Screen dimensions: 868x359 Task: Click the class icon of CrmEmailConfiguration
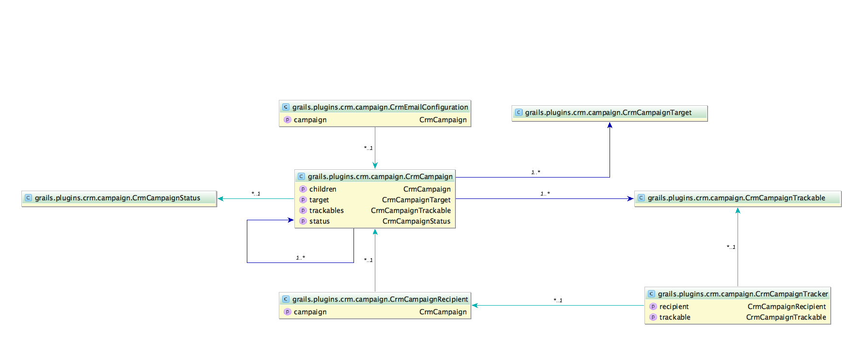pos(286,107)
